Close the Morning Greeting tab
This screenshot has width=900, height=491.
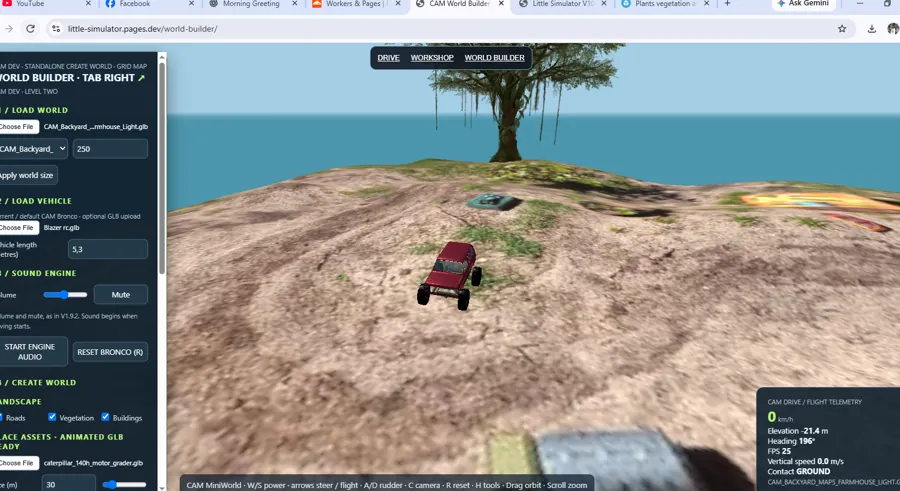coord(294,3)
